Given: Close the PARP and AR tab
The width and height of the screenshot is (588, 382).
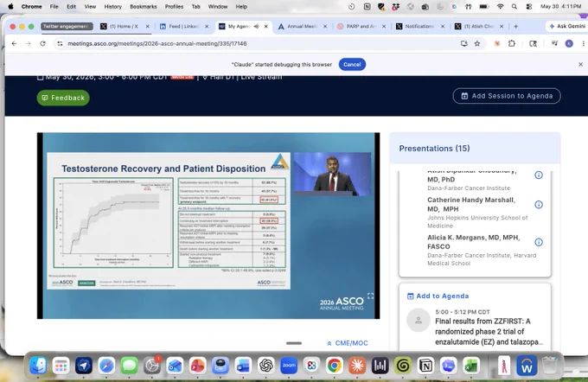Looking at the screenshot, I should point(384,26).
